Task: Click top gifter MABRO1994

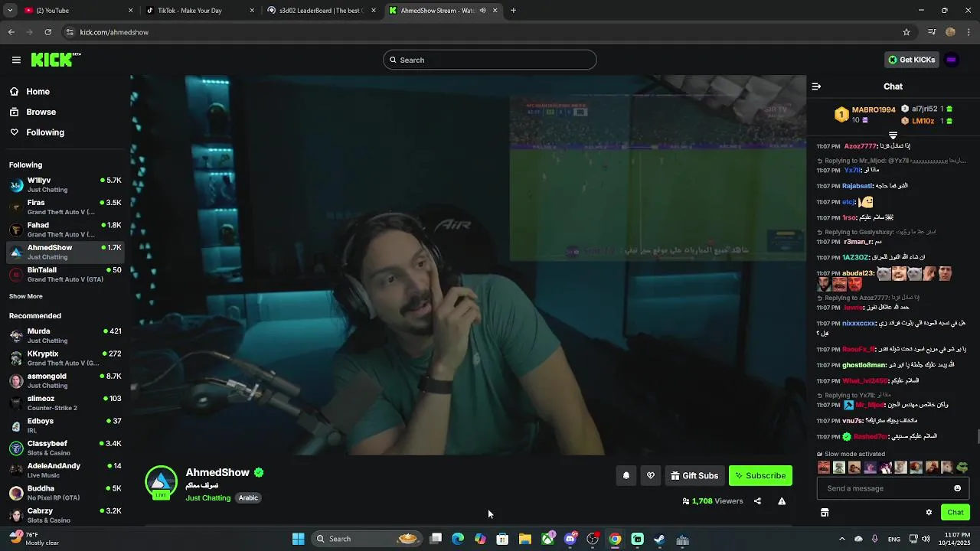Action: pyautogui.click(x=874, y=110)
